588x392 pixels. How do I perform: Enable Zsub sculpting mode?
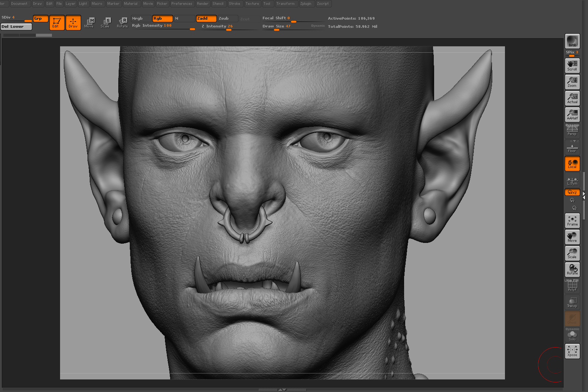tap(227, 19)
